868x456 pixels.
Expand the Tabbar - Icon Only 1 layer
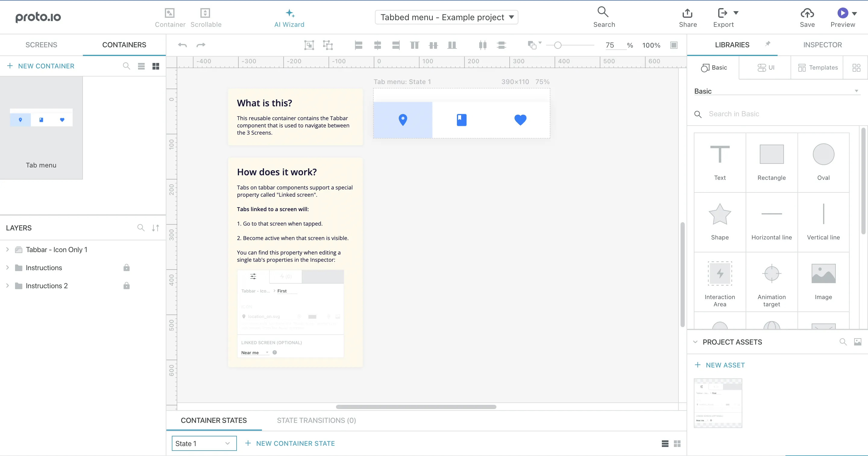8,249
